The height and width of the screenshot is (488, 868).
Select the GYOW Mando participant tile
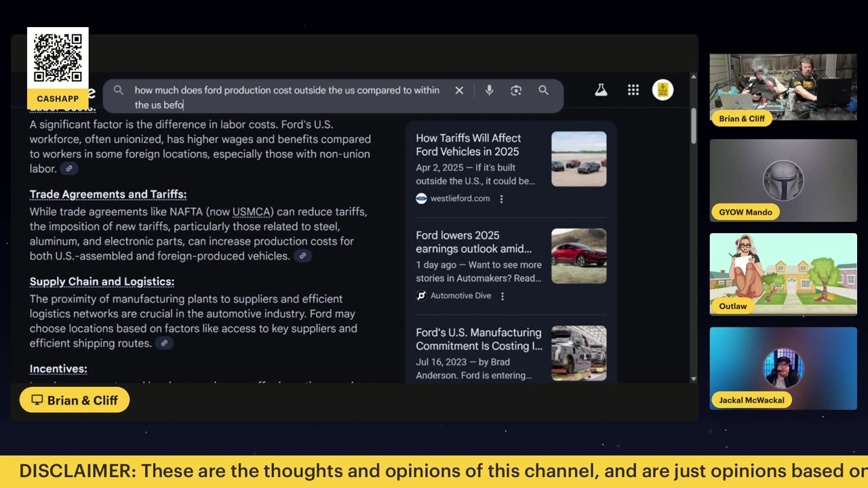point(783,180)
